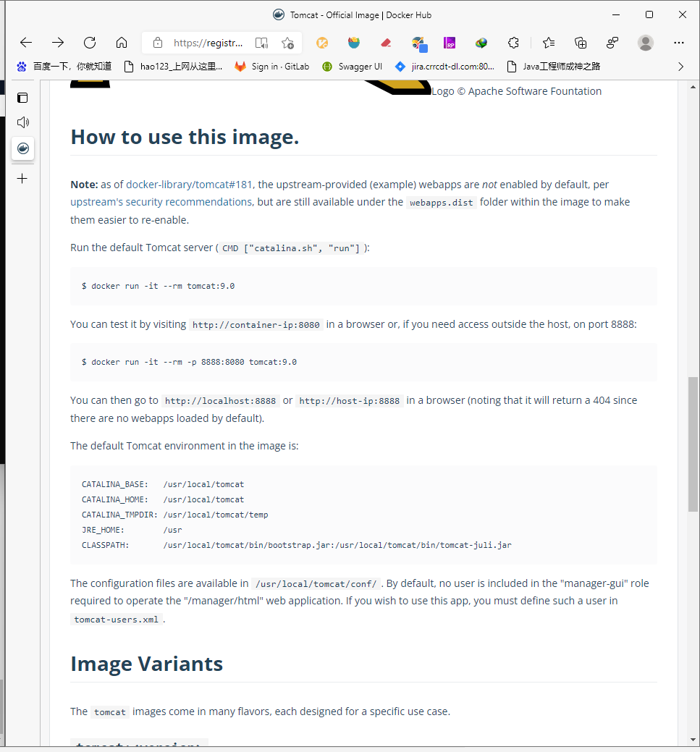The width and height of the screenshot is (700, 752).
Task: Open the Java engineer bookmark
Action: (554, 67)
